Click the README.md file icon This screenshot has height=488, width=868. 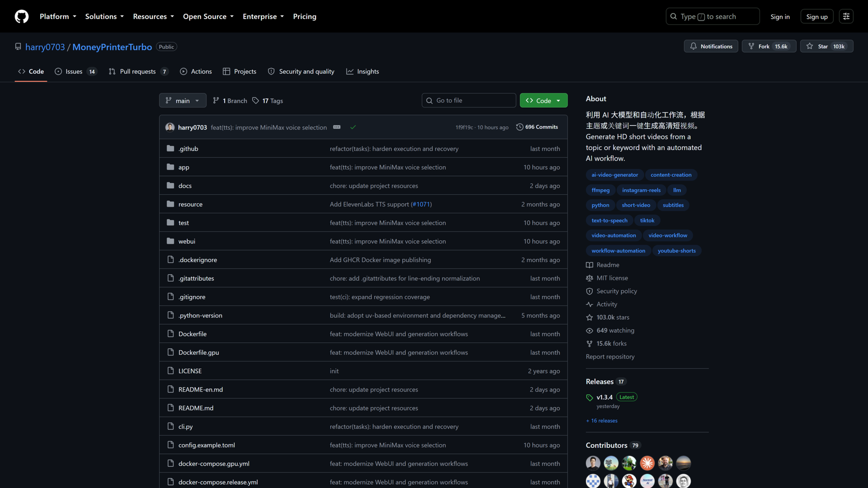[170, 408]
